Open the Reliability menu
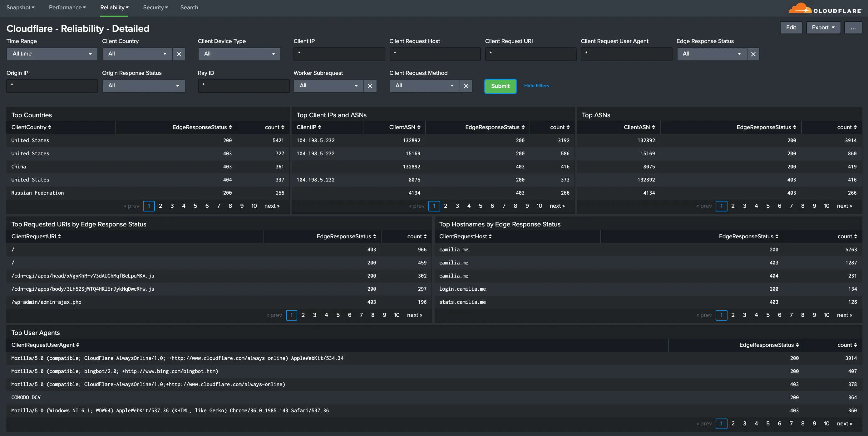Image resolution: width=868 pixels, height=436 pixels. [114, 7]
